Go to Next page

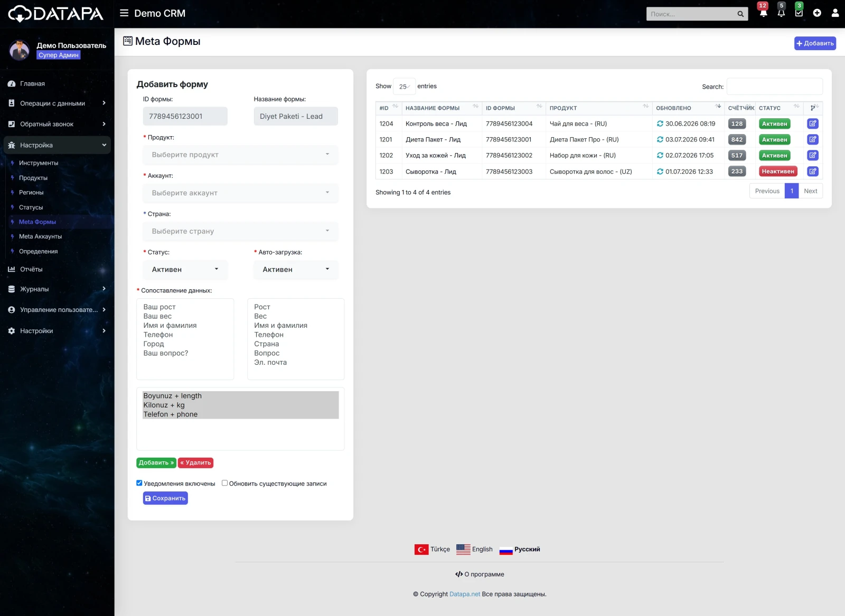point(810,191)
